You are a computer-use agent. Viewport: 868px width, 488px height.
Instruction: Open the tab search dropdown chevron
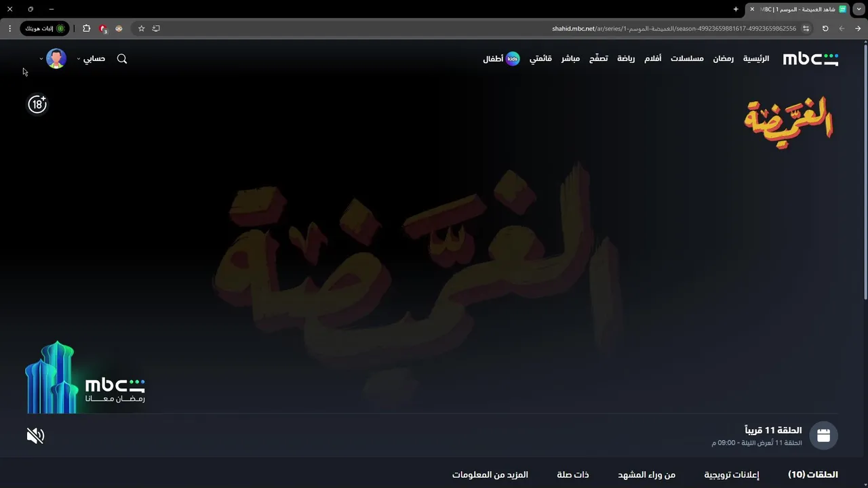[x=859, y=9]
